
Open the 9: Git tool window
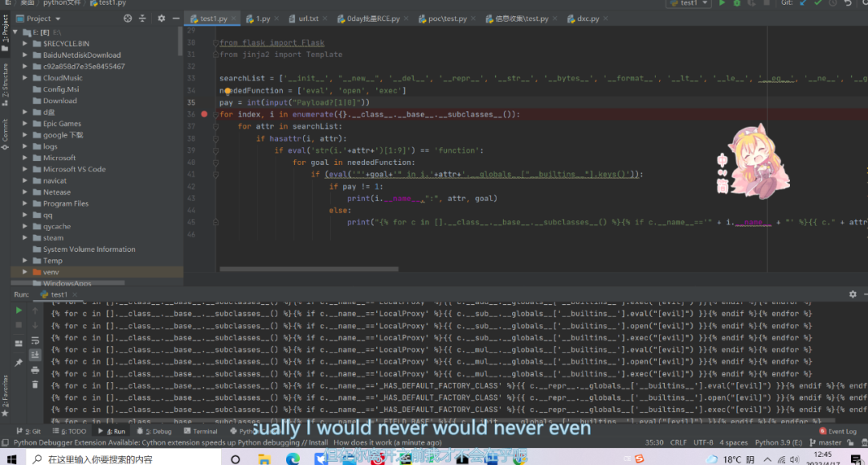(x=29, y=431)
